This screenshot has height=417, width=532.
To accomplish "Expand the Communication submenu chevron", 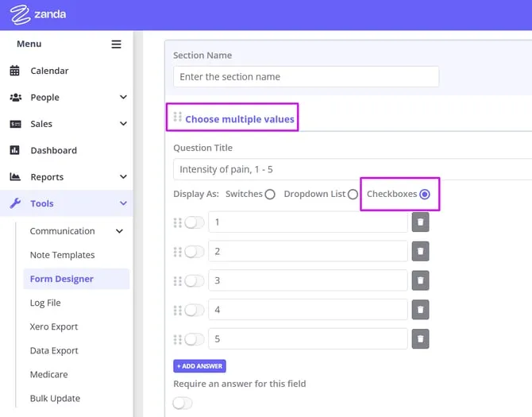I will tap(119, 231).
